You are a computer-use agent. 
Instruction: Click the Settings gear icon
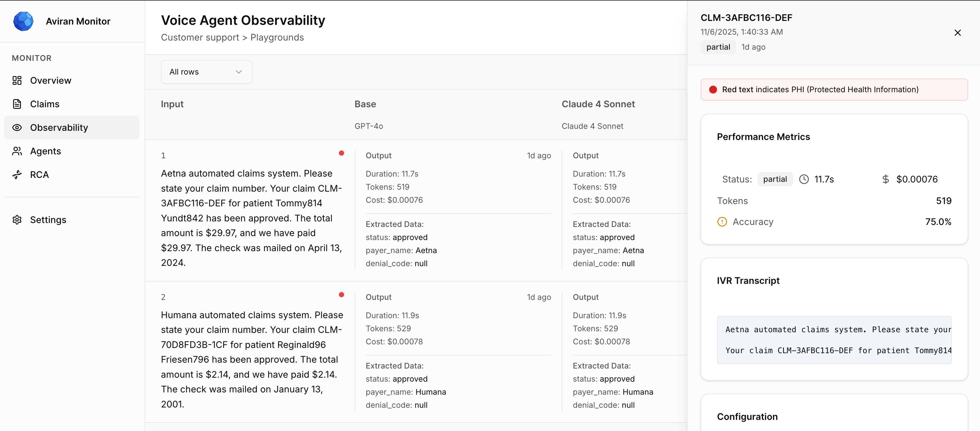[x=17, y=220]
